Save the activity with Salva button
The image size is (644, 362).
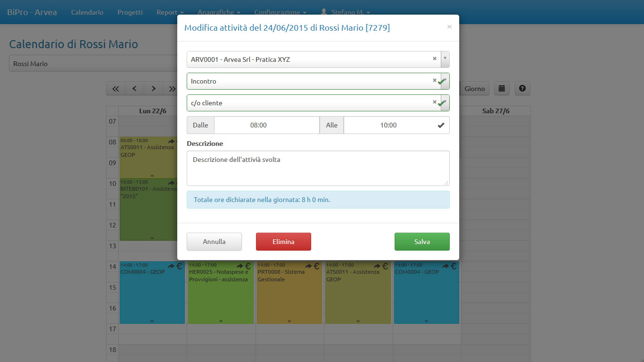tap(422, 242)
